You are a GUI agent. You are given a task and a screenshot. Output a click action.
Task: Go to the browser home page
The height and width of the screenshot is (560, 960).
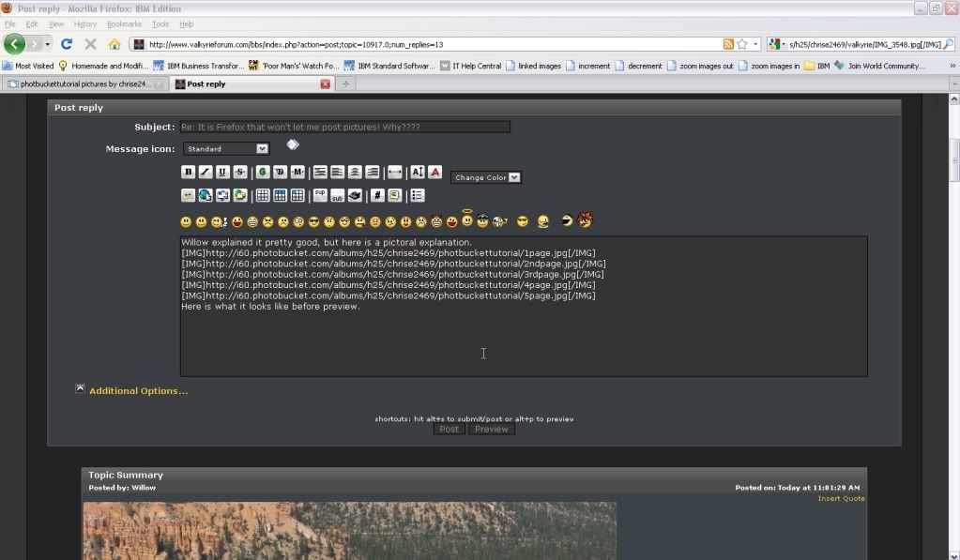tap(114, 44)
